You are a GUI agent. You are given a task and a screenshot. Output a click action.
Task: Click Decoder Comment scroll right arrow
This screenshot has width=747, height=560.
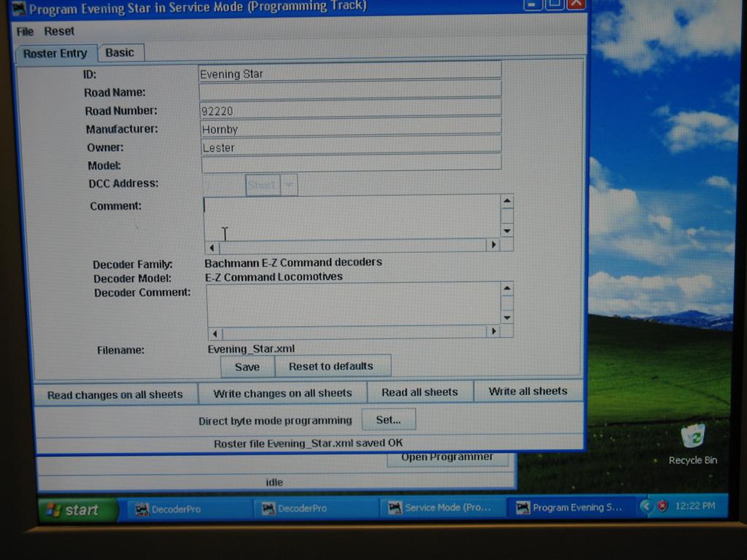tap(494, 331)
